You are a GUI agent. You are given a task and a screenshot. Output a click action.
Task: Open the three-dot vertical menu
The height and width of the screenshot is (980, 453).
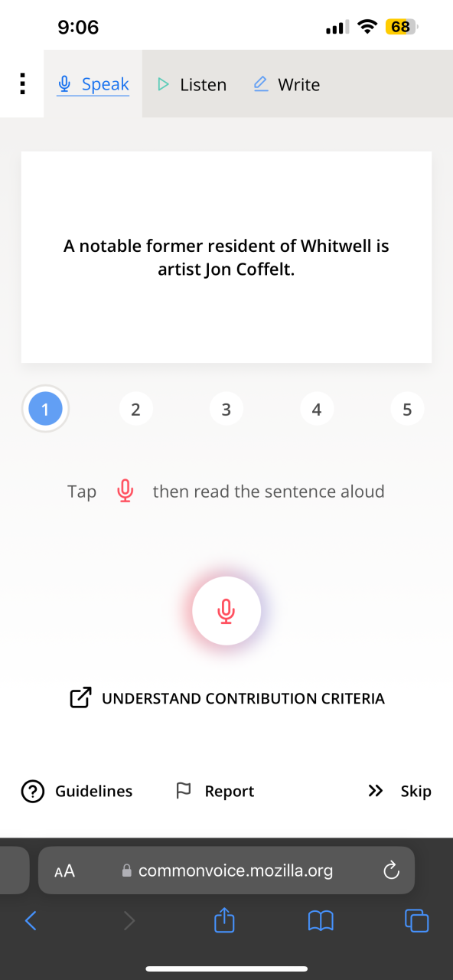(22, 84)
